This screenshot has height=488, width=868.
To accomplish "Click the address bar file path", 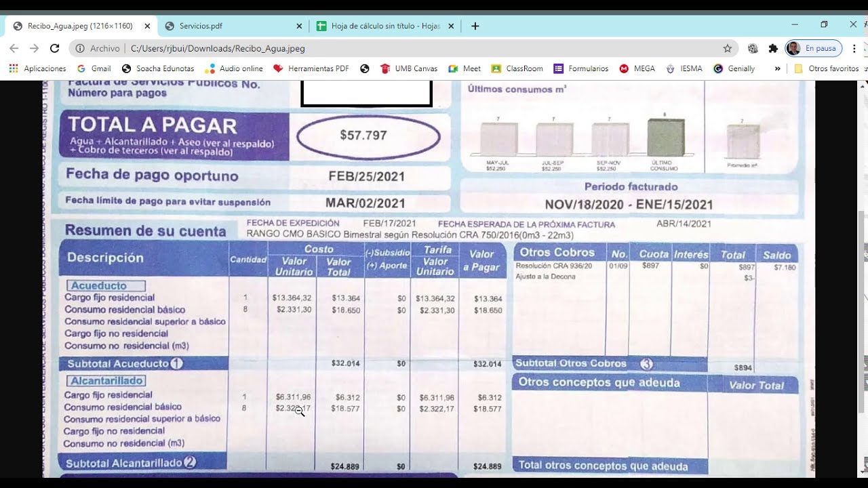I will pyautogui.click(x=218, y=49).
